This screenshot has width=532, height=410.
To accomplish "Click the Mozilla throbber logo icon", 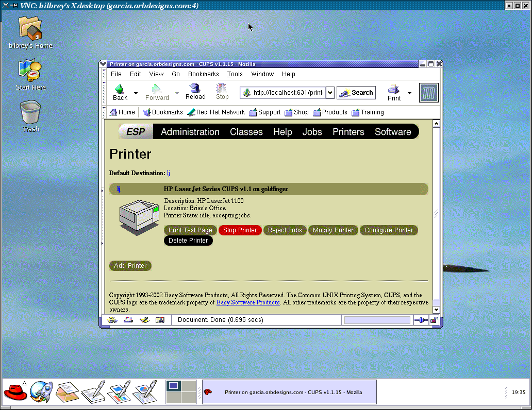I will (428, 93).
